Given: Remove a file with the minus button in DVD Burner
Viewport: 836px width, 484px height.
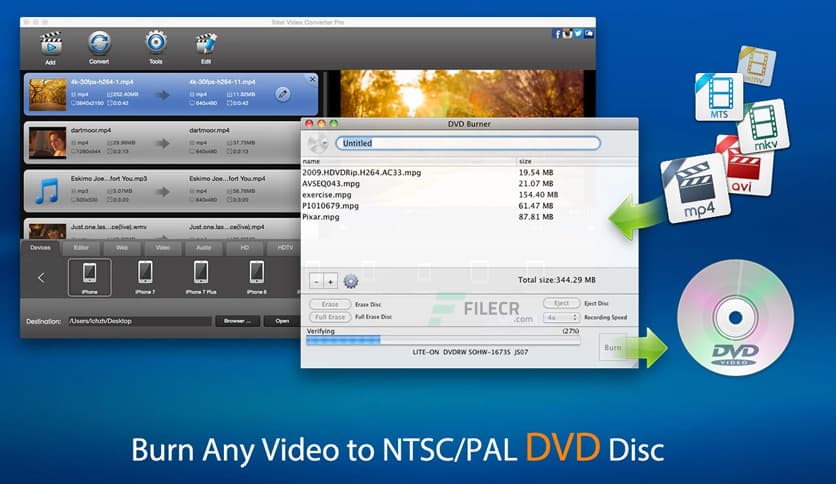Looking at the screenshot, I should pos(316,281).
